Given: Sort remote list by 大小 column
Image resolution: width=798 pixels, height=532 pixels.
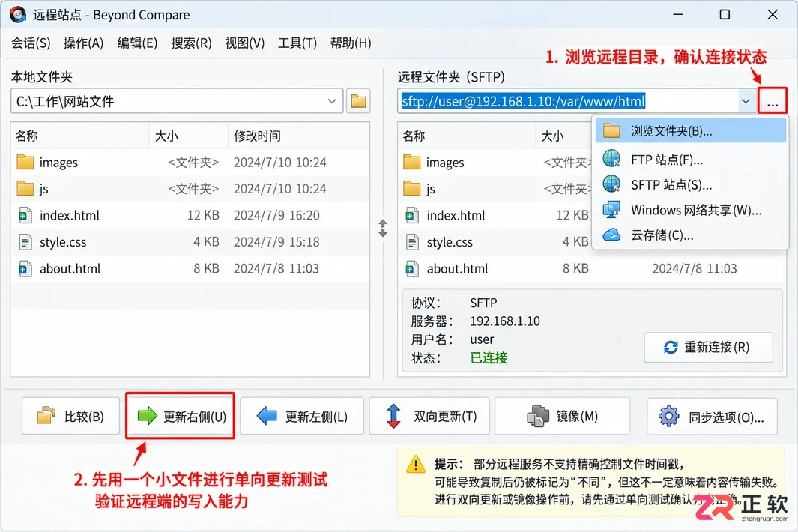Looking at the screenshot, I should (563, 136).
